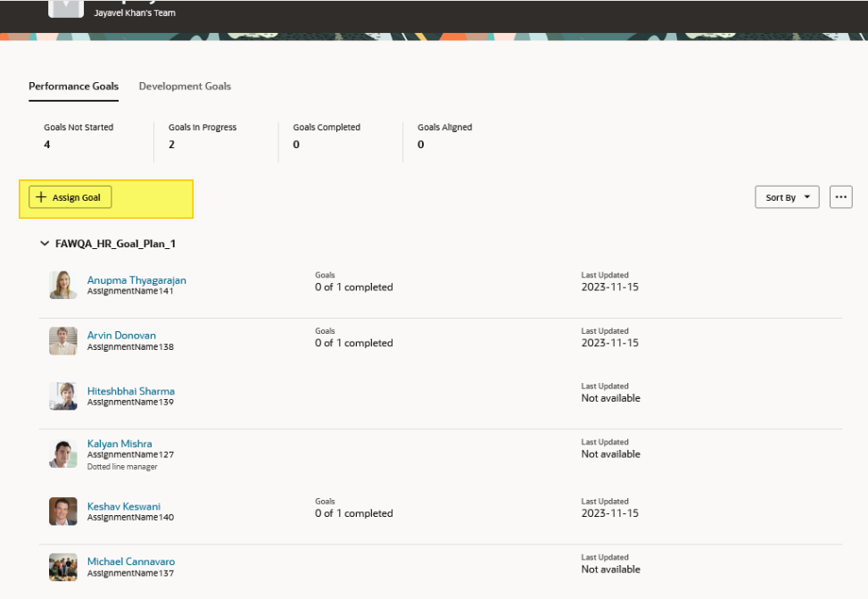Click Arvin Donovan's last updated date 2023-11-15

[609, 343]
